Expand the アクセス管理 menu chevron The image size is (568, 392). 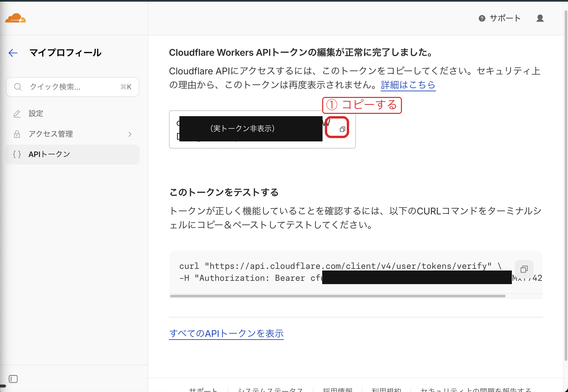[x=130, y=134]
